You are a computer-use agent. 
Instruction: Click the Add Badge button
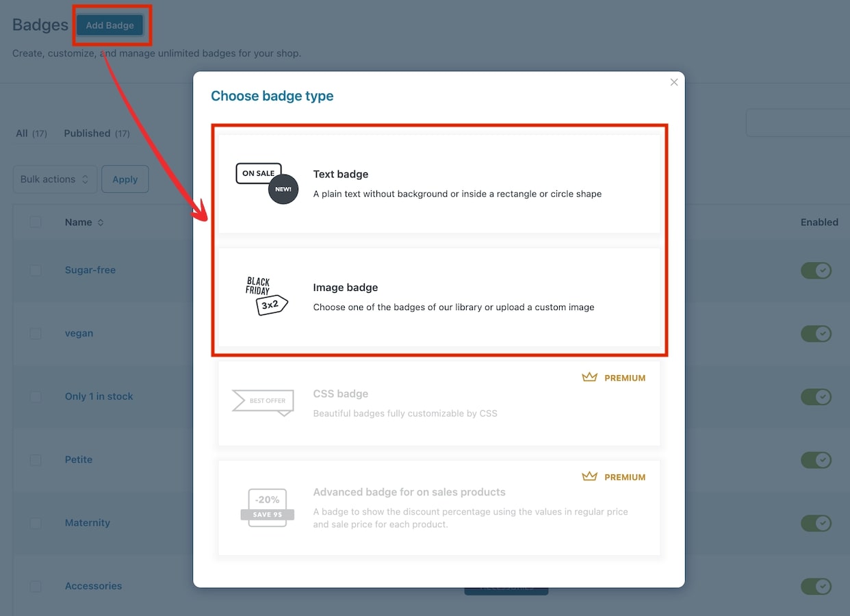[110, 25]
